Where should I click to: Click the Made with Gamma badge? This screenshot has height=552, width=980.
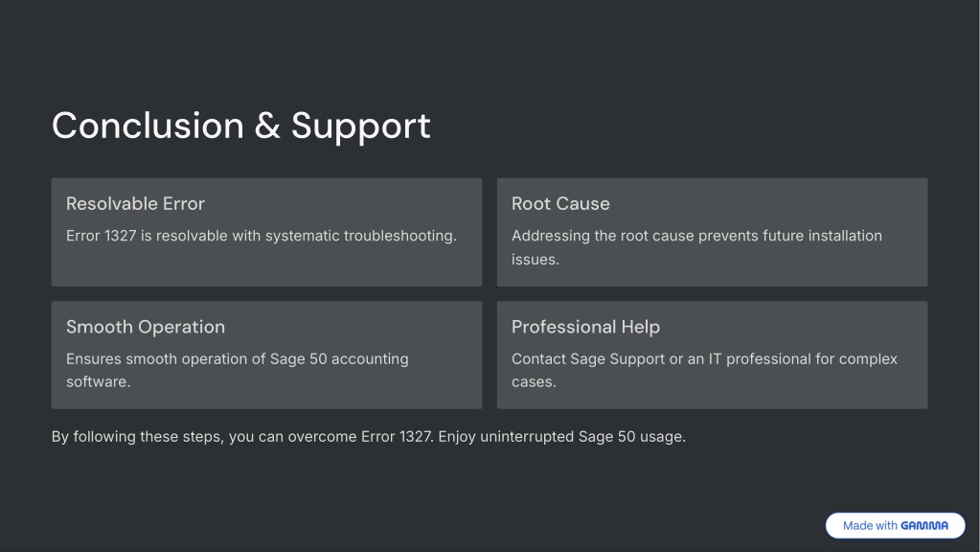(895, 525)
